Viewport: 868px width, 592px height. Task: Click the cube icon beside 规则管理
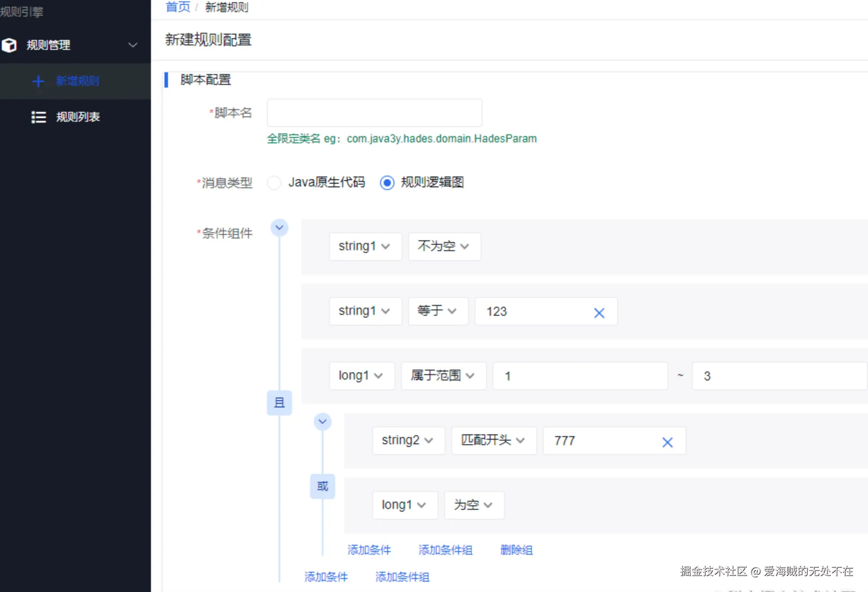9,45
